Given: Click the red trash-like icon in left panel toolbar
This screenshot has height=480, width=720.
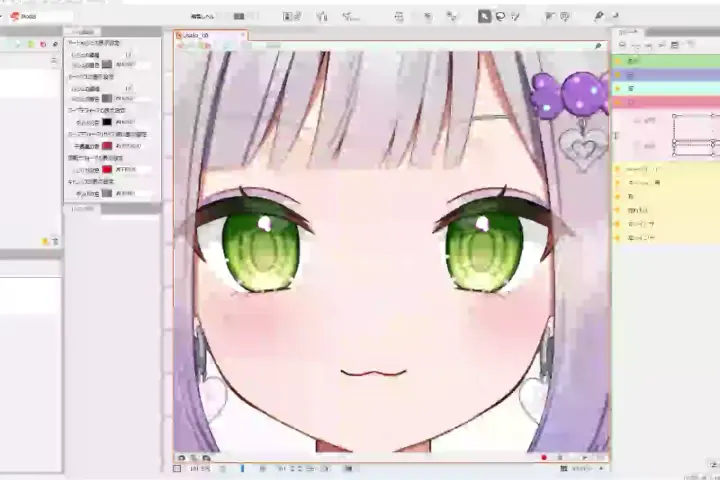Looking at the screenshot, I should (x=43, y=44).
